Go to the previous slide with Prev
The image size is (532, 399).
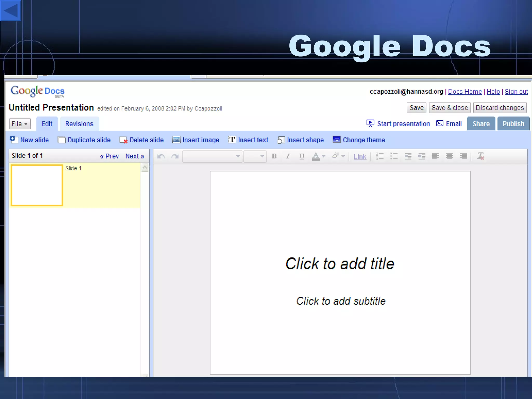[109, 156]
